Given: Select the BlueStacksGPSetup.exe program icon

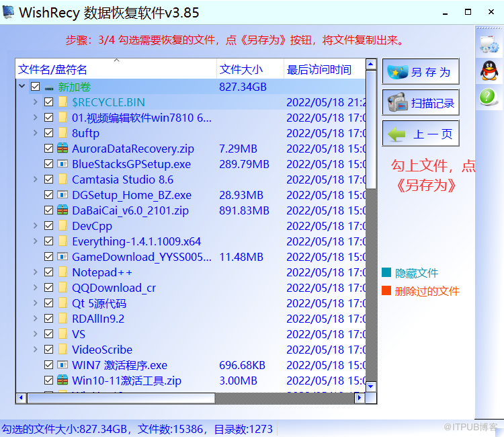Looking at the screenshot, I should point(62,164).
